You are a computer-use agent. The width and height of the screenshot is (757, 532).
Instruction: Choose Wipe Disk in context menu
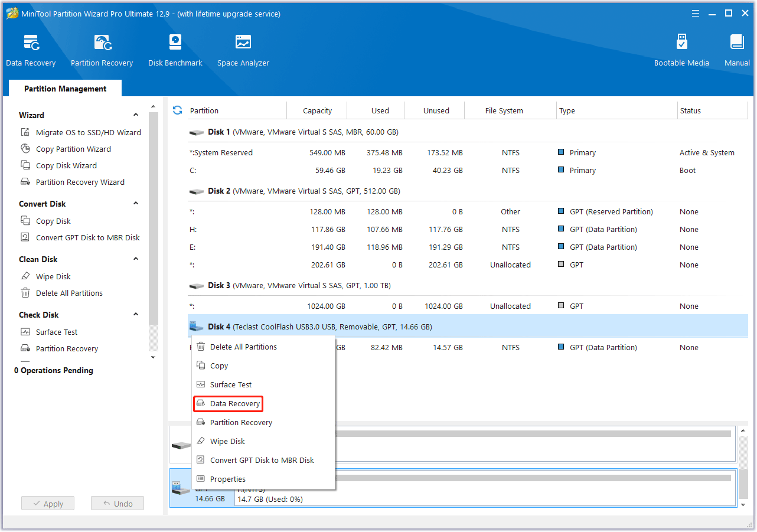coord(263,441)
